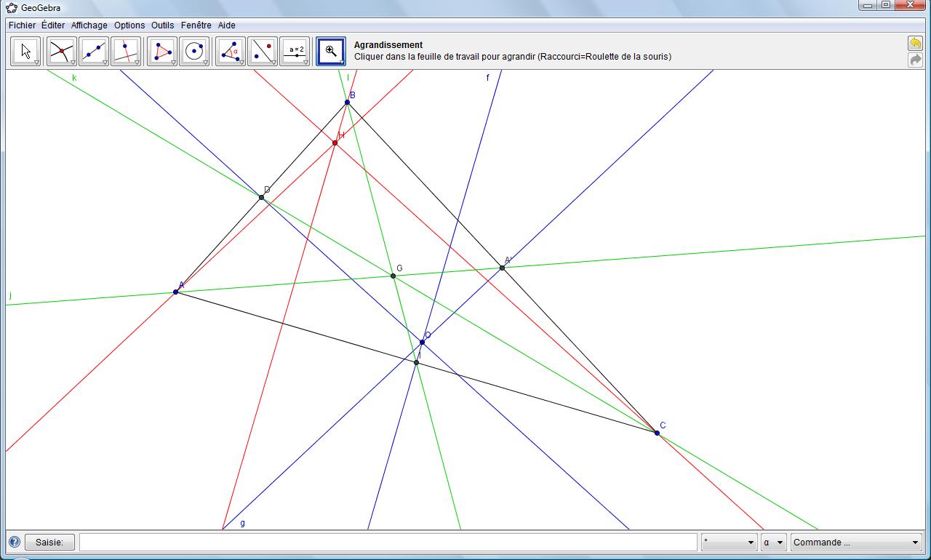This screenshot has width=931, height=560.
Task: Open the Commande dropdown list
Action: [857, 542]
